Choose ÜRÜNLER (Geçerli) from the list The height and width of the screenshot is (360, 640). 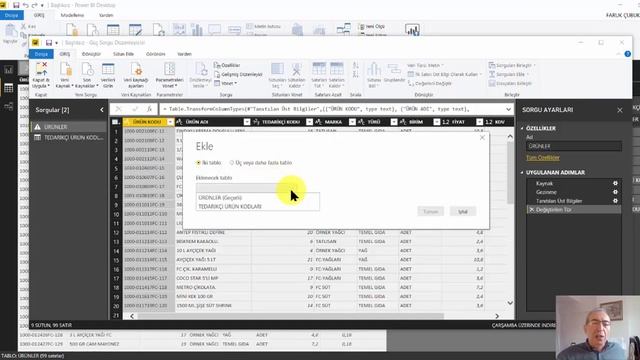pyautogui.click(x=258, y=198)
